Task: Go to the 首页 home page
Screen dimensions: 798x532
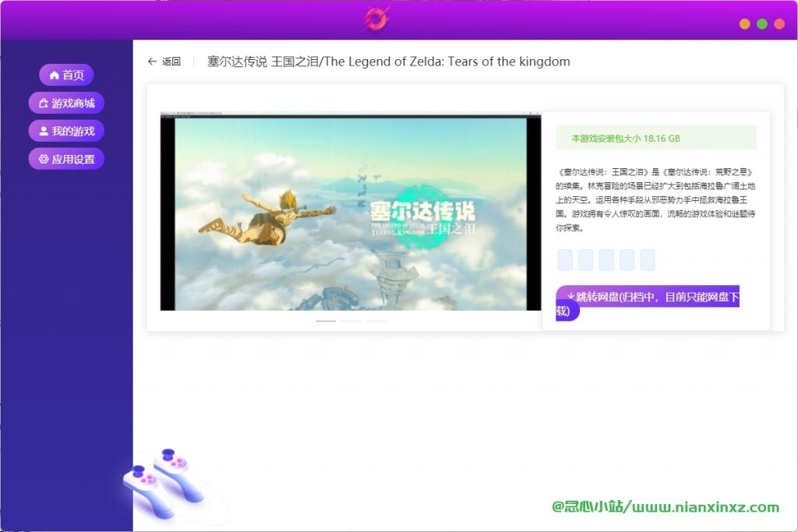Action: tap(66, 76)
